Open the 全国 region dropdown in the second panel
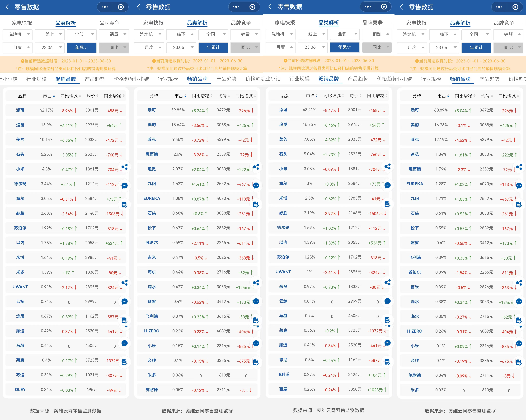Image resolution: width=526 pixels, height=420 pixels. tap(213, 34)
